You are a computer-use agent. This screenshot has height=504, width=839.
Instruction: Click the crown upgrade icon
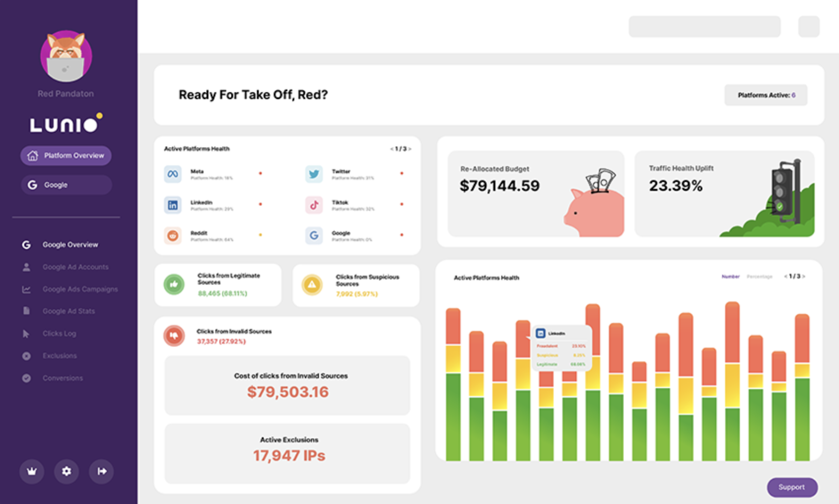(x=32, y=471)
